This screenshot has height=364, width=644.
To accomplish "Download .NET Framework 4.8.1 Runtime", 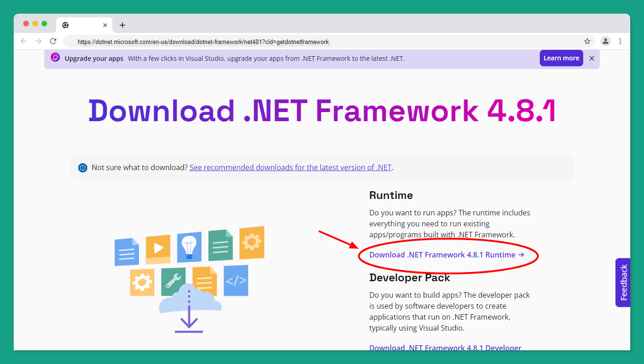I will 447,255.
